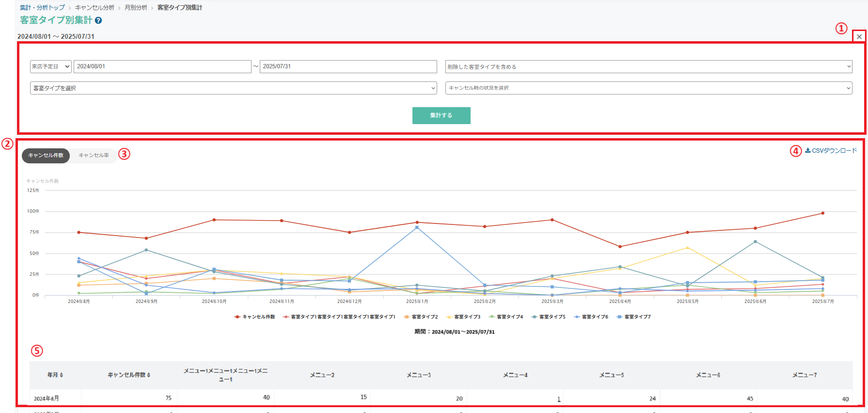This screenshot has height=413, width=868.
Task: Select the red キャンセル件数 point at 2025年7月
Action: click(x=822, y=213)
